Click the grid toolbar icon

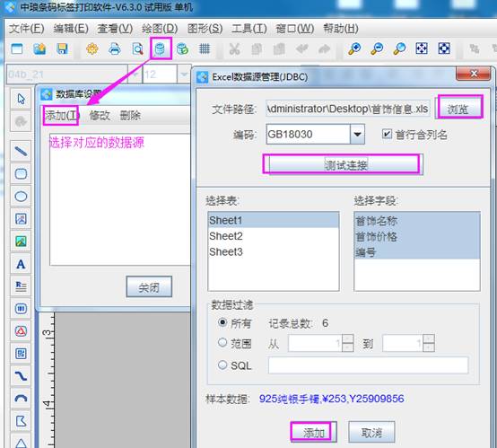(205, 48)
